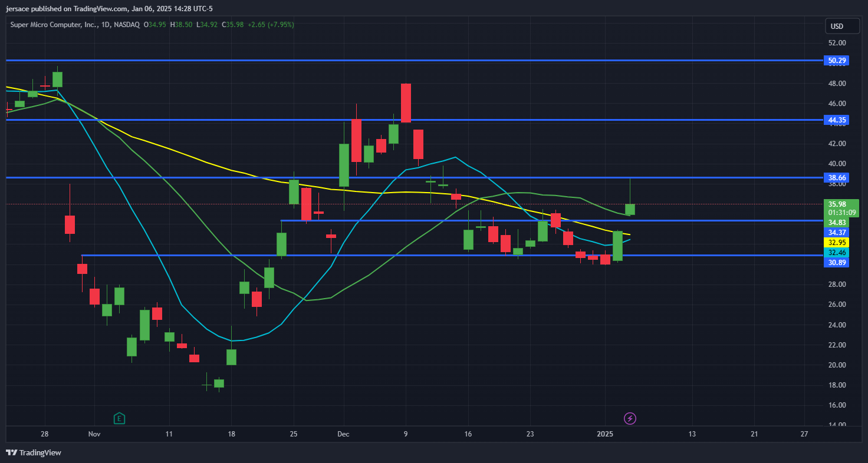Click the 'Nov' date axis label
Image resolution: width=868 pixels, height=463 pixels.
click(94, 434)
